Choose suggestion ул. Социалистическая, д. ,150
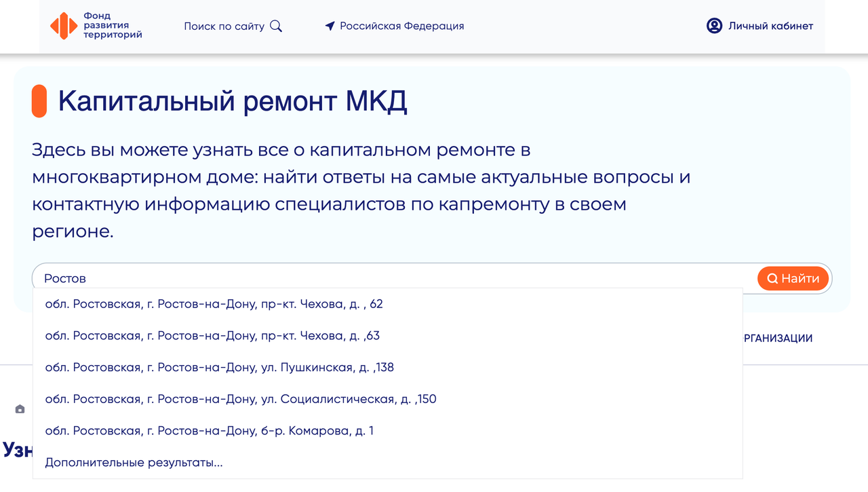868x492 pixels. (388, 399)
